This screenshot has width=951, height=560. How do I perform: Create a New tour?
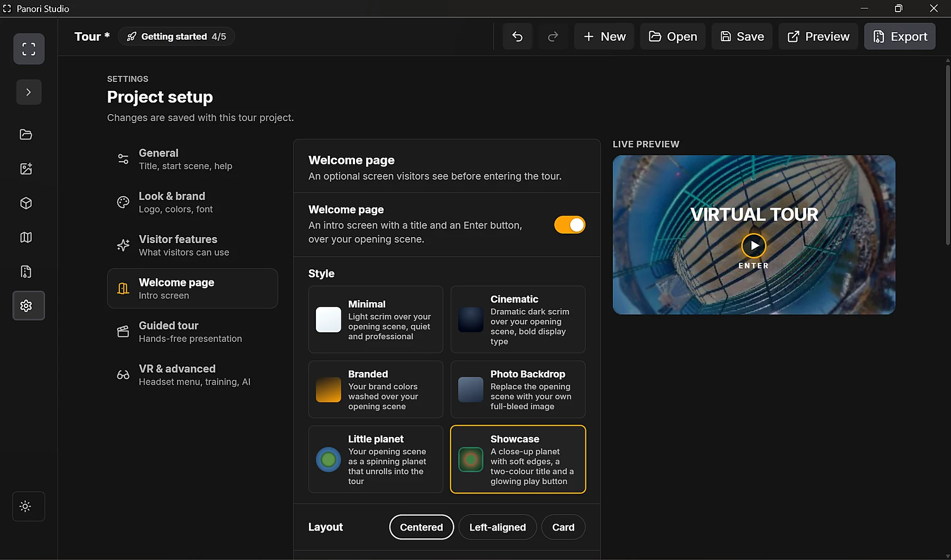click(604, 36)
